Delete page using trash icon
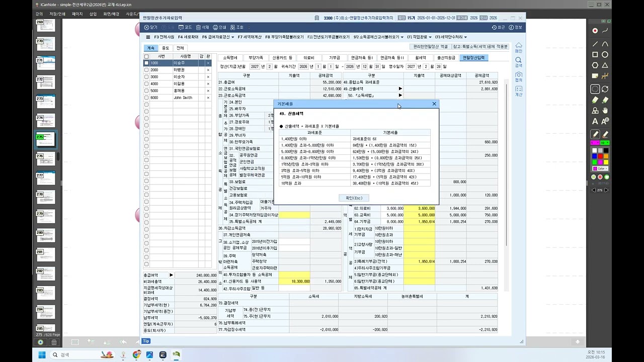 pyautogui.click(x=54, y=342)
